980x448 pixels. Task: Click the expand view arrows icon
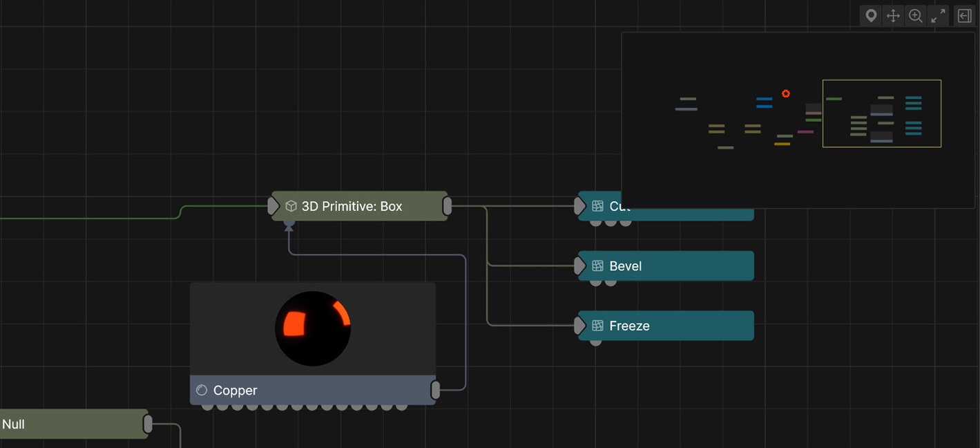[938, 15]
